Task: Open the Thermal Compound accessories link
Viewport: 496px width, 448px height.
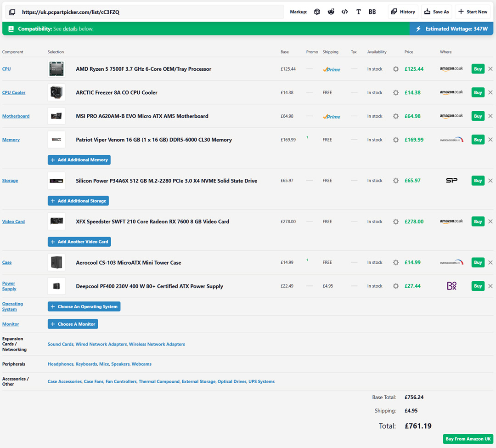Action: click(x=159, y=381)
